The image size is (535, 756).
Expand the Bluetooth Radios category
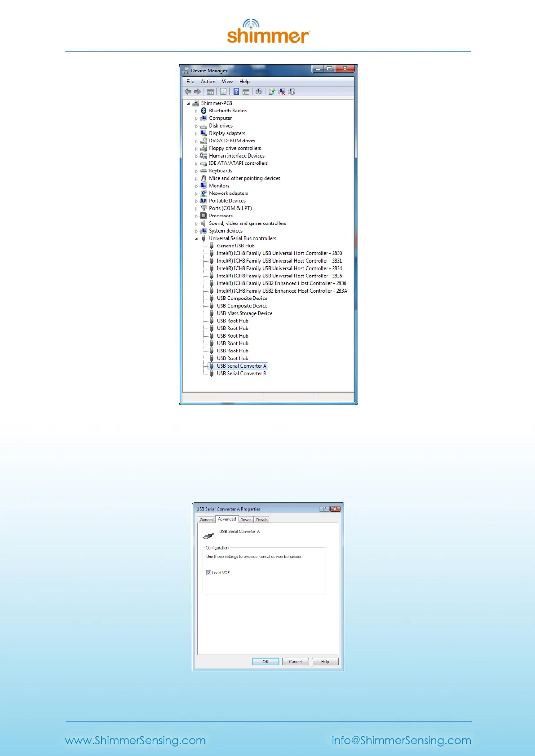coord(196,111)
